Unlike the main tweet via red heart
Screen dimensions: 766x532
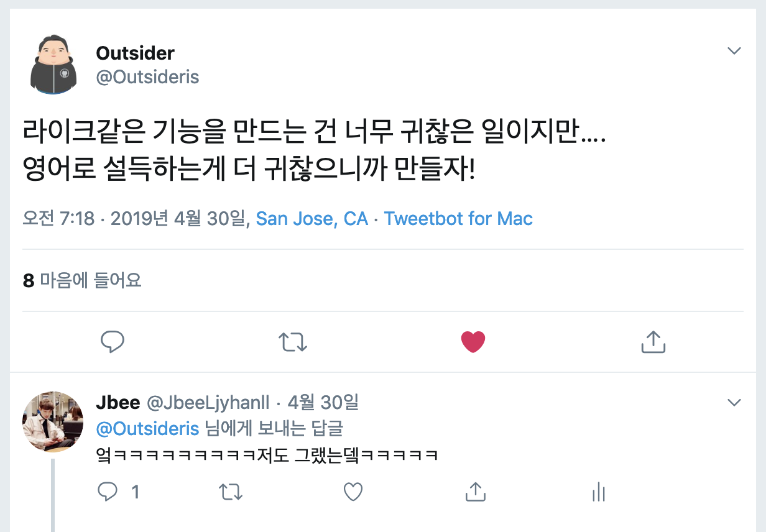(473, 342)
